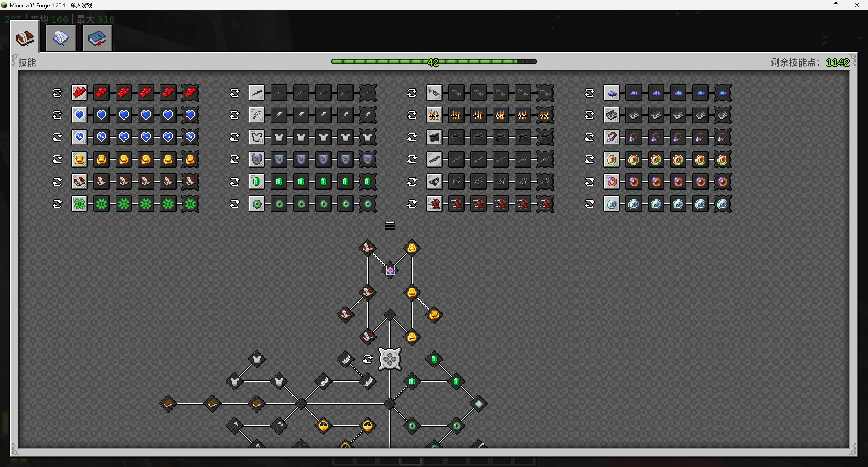Select the highlighted sparkling blue heart skill
Screen dimensions: 868x467
[x=80, y=137]
